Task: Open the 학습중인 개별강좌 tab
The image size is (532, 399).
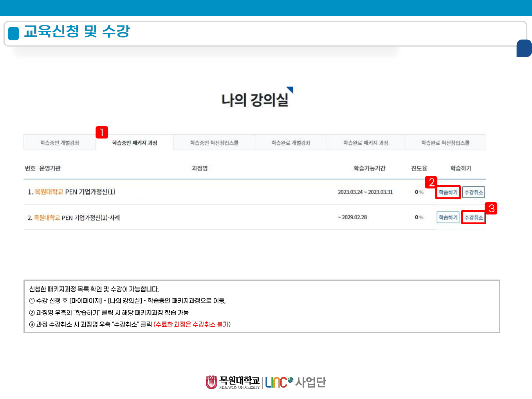Action: tap(60, 143)
